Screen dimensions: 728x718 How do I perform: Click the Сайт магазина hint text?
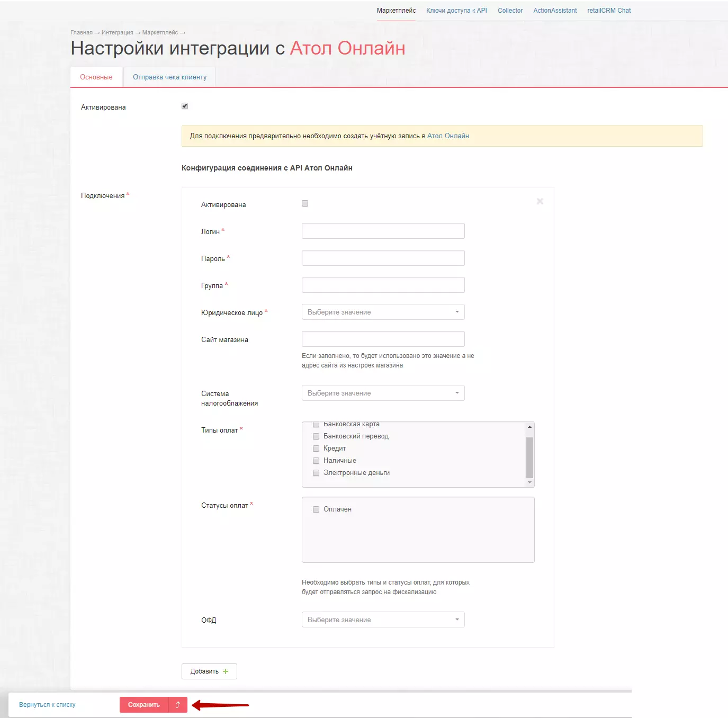(x=388, y=361)
